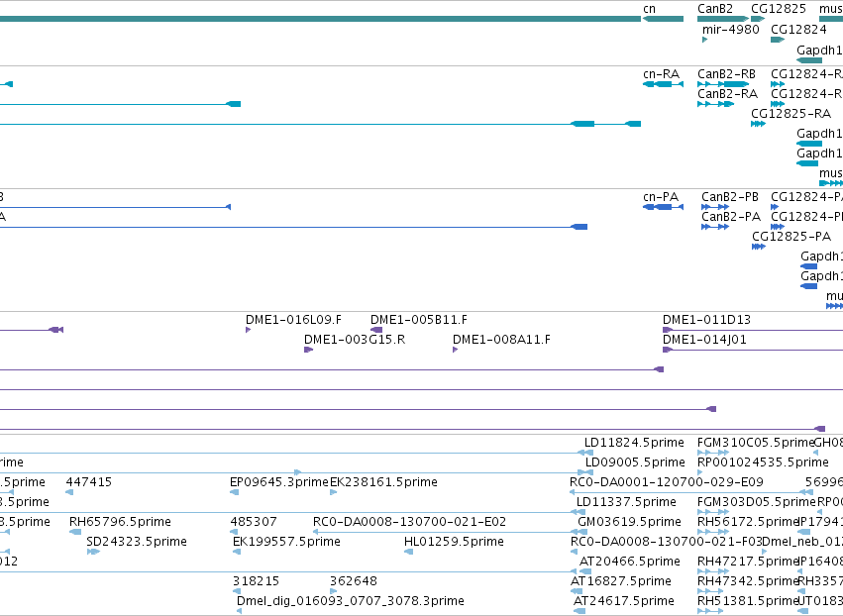Select the mir-4980 gene label
Viewport: 843px width, 616px height.
pos(731,29)
